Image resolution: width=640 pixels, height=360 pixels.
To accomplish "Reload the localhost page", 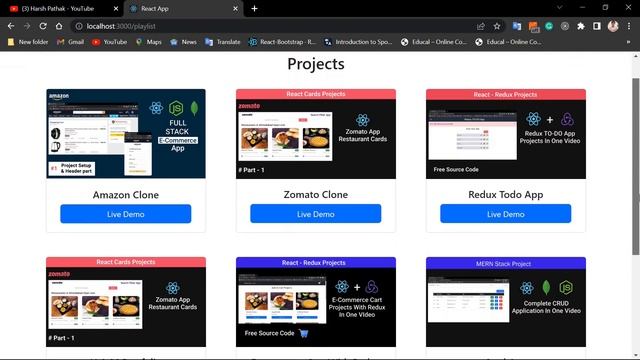I will [x=43, y=26].
